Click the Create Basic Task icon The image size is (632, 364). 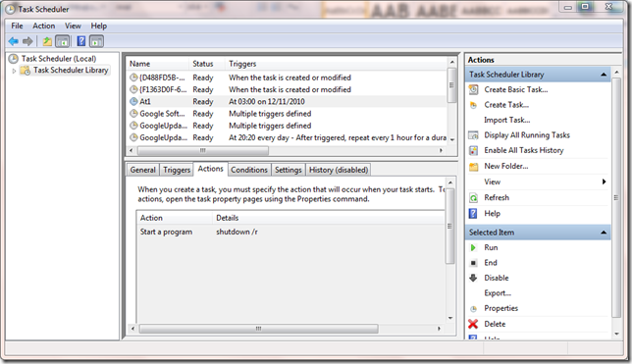[x=474, y=89]
